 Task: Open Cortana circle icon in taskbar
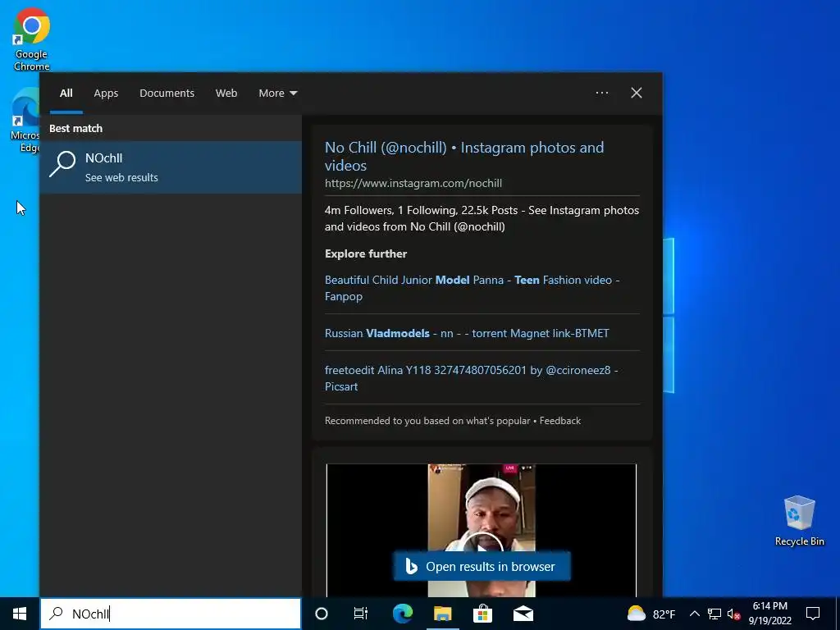[x=322, y=614]
